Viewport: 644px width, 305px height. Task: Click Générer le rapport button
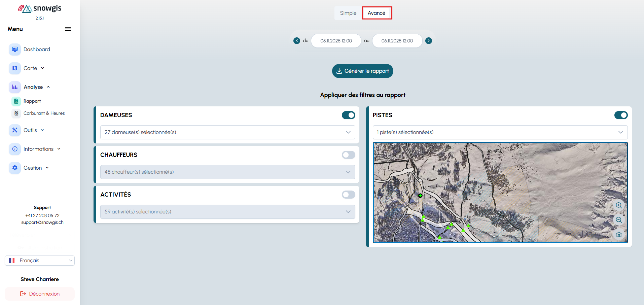pyautogui.click(x=363, y=71)
